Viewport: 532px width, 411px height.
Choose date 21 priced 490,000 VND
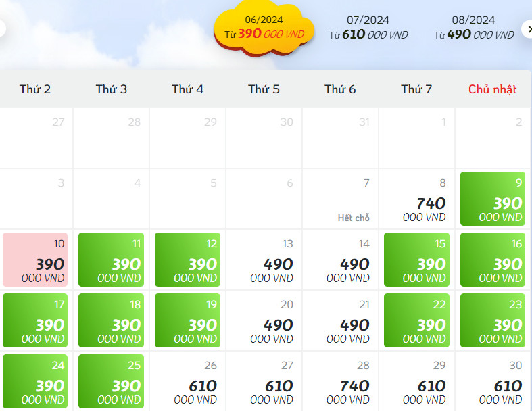click(x=341, y=320)
